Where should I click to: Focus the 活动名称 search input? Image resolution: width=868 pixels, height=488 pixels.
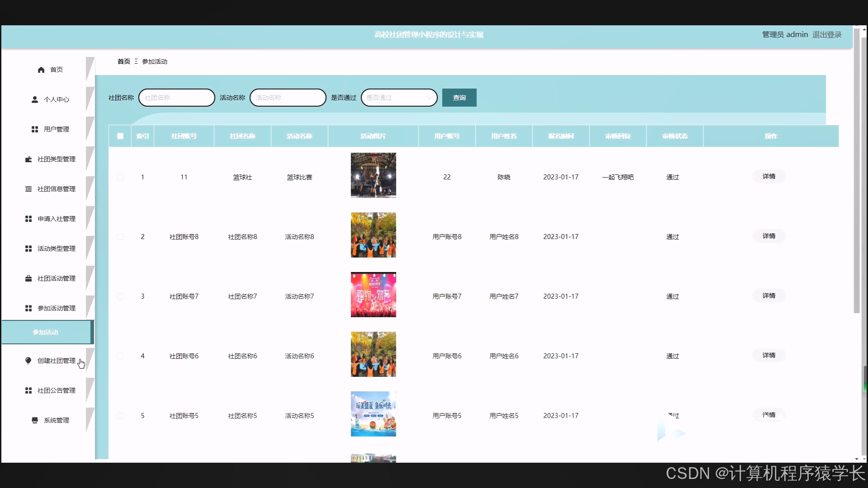tap(288, 98)
